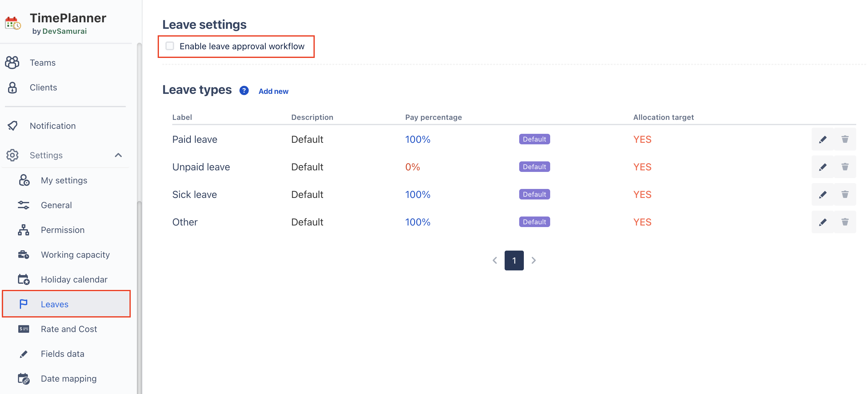
Task: Click the TimePlanner calendar logo icon
Action: point(13,24)
